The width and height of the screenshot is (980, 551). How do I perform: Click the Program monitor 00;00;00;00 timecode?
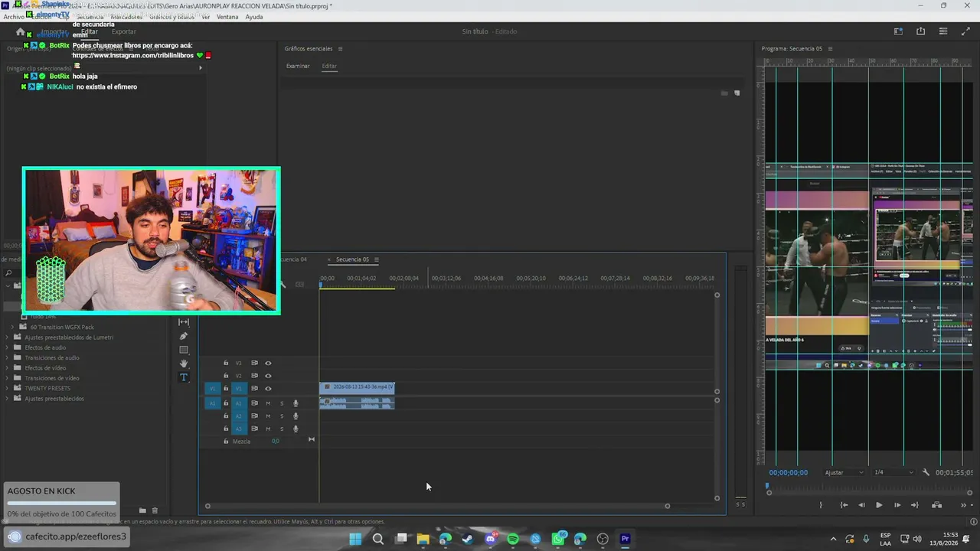tap(789, 473)
